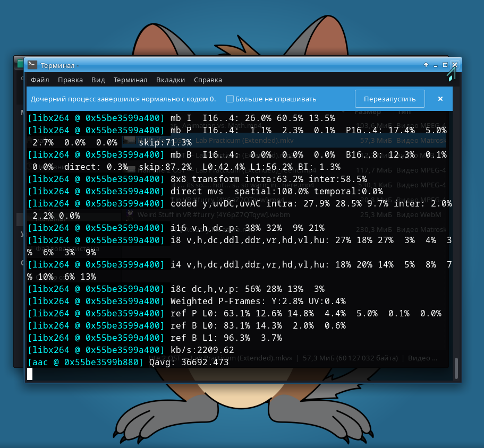Click the i16 v,h,dc,p: 38% line
This screenshot has height=448, width=484.
[x=248, y=228]
